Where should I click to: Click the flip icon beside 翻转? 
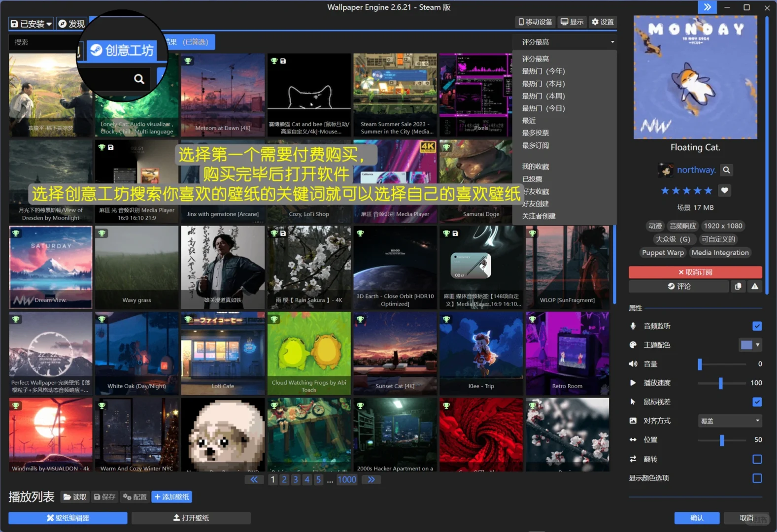pyautogui.click(x=633, y=459)
